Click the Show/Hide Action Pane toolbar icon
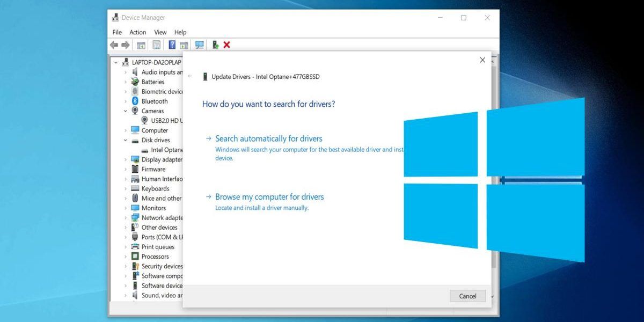644x322 pixels. [184, 45]
